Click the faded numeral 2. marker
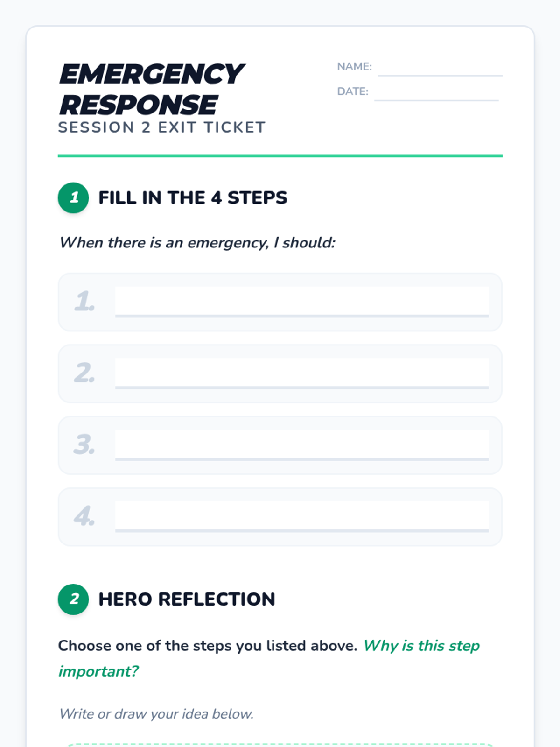This screenshot has width=560, height=747. 84,373
